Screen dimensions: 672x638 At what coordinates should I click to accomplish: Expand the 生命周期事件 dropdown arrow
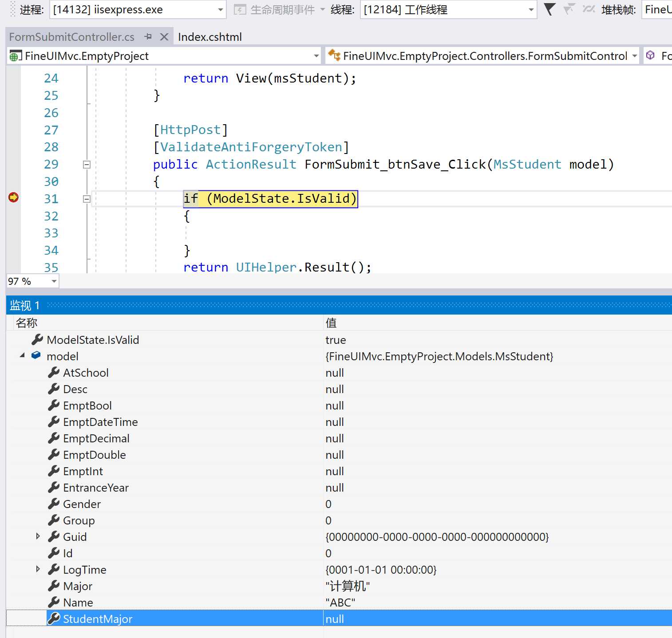click(x=323, y=9)
